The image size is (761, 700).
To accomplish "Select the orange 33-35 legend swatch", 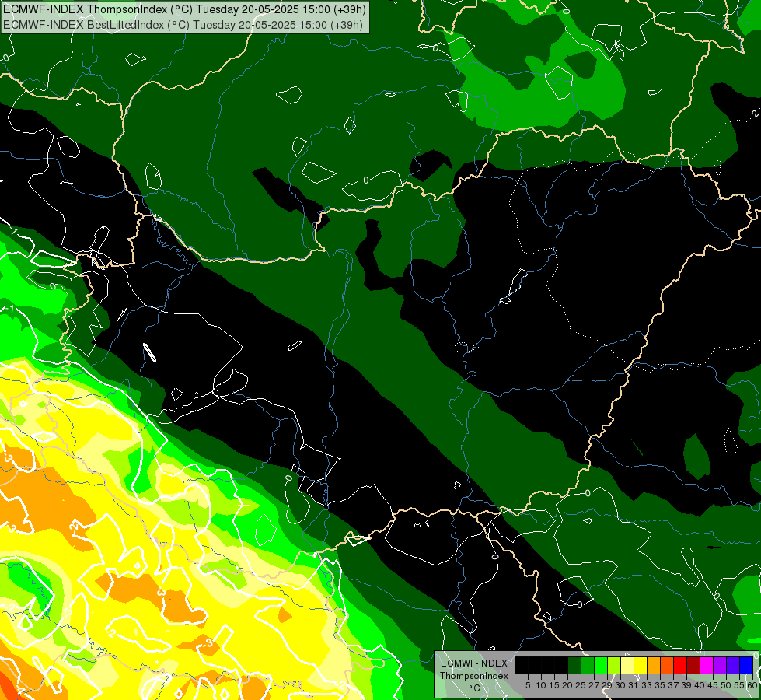I will click(654, 665).
